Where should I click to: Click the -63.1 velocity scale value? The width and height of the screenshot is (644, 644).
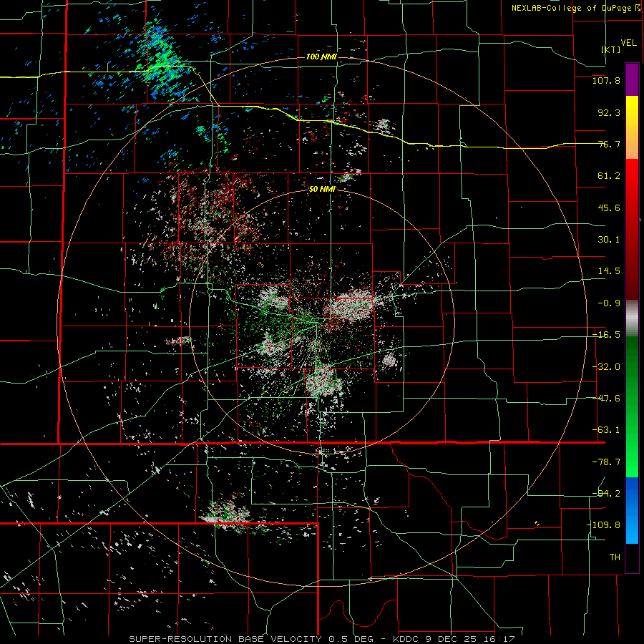(606, 430)
